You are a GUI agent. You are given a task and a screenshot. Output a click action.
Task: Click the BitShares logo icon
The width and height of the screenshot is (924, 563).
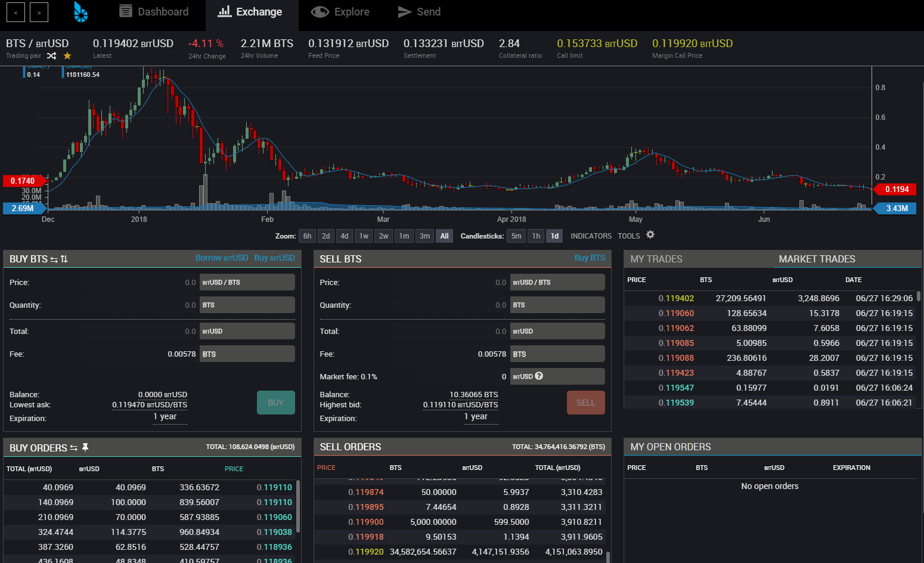point(81,12)
